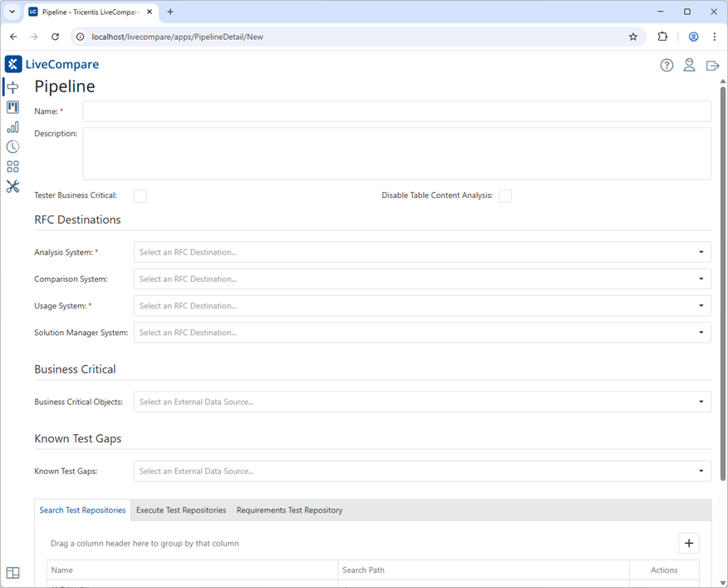This screenshot has width=728, height=588.
Task: Close the Pipeline browser tab
Action: point(150,12)
